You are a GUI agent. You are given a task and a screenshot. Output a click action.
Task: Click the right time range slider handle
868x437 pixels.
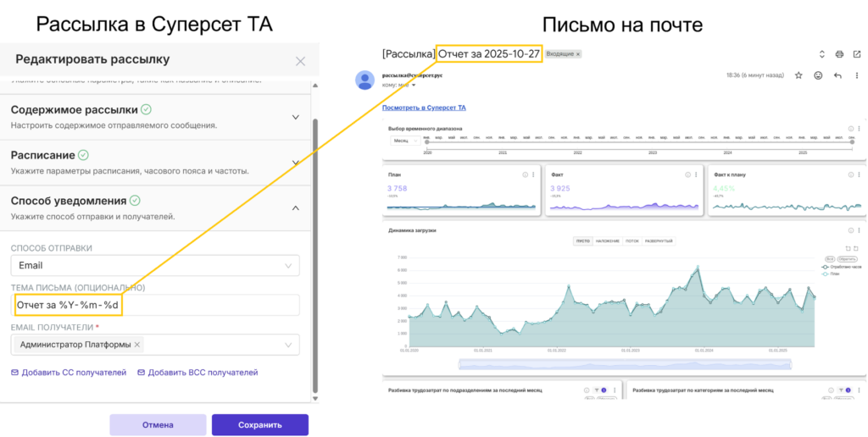coord(853,142)
